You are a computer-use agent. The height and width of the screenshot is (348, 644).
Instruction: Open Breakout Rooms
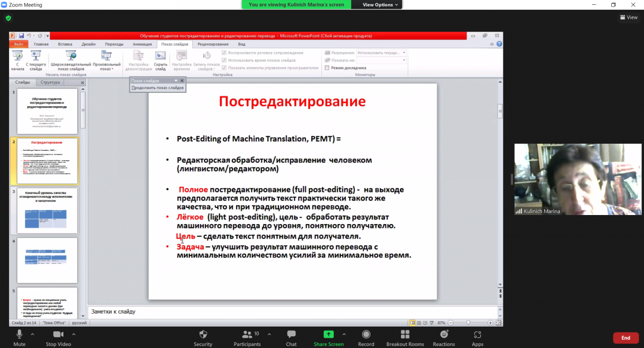click(405, 338)
